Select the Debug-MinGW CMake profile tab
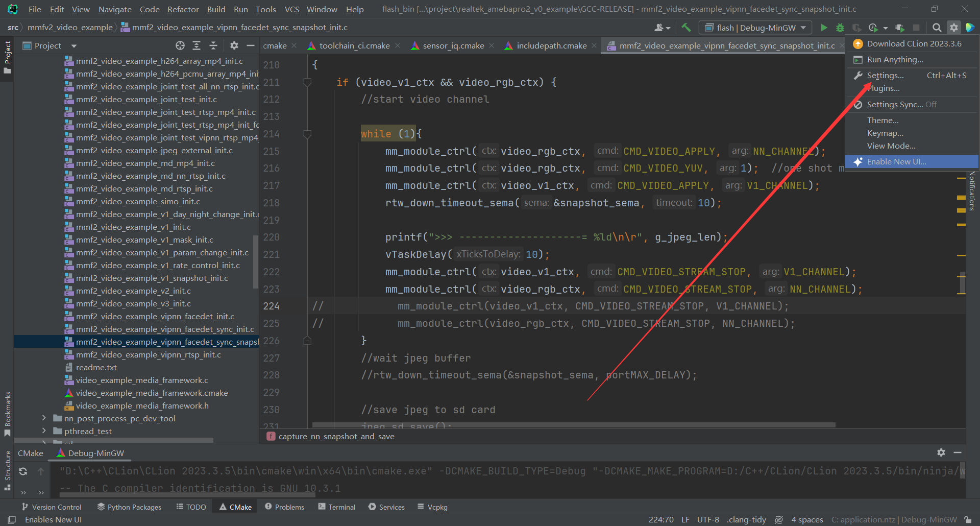This screenshot has width=980, height=526. tap(90, 453)
